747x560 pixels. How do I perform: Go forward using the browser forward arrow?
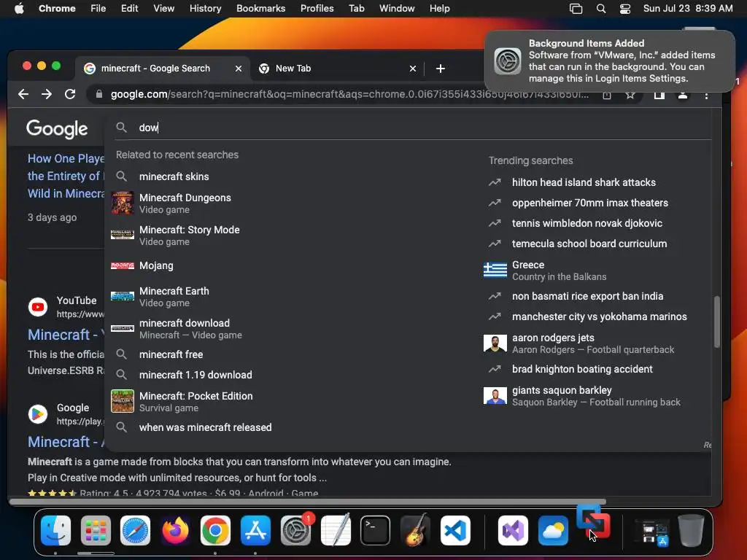point(47,94)
